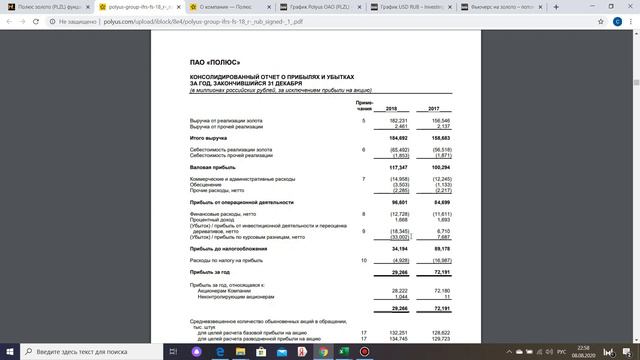This screenshot has height=360, width=640.
Task: Switch input language РУС
Action: 562,351
